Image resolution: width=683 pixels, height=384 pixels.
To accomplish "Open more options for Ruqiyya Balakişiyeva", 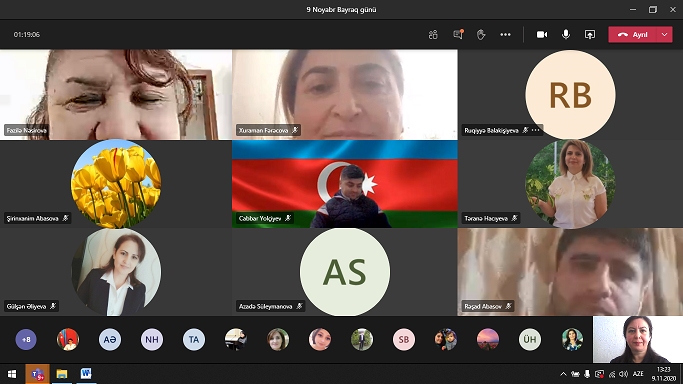I will pyautogui.click(x=536, y=130).
